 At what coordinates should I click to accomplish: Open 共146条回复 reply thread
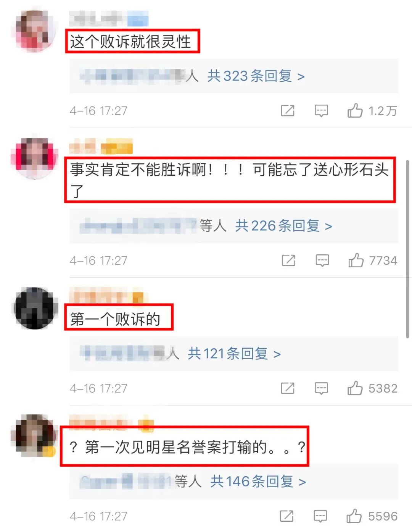258,482
